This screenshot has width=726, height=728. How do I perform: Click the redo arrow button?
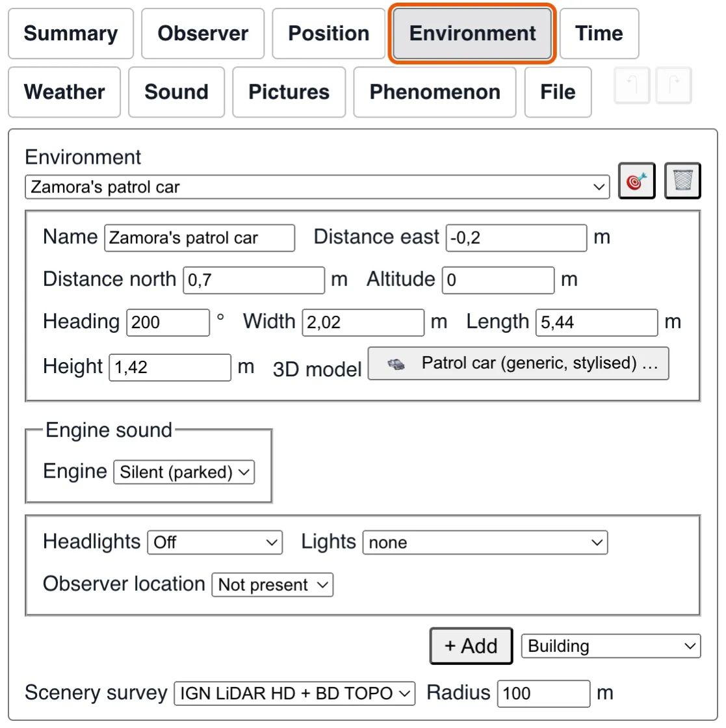pyautogui.click(x=673, y=85)
